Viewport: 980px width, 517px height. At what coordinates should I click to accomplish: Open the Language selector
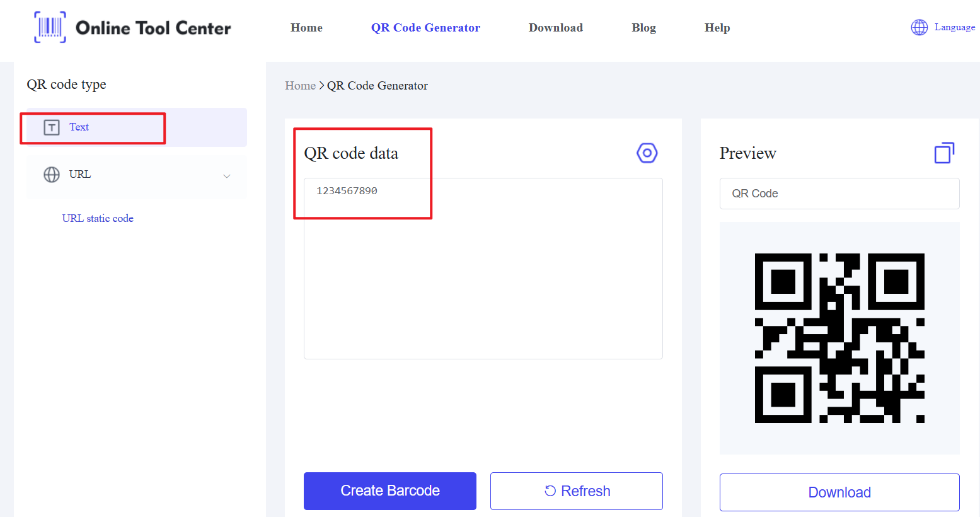point(954,27)
